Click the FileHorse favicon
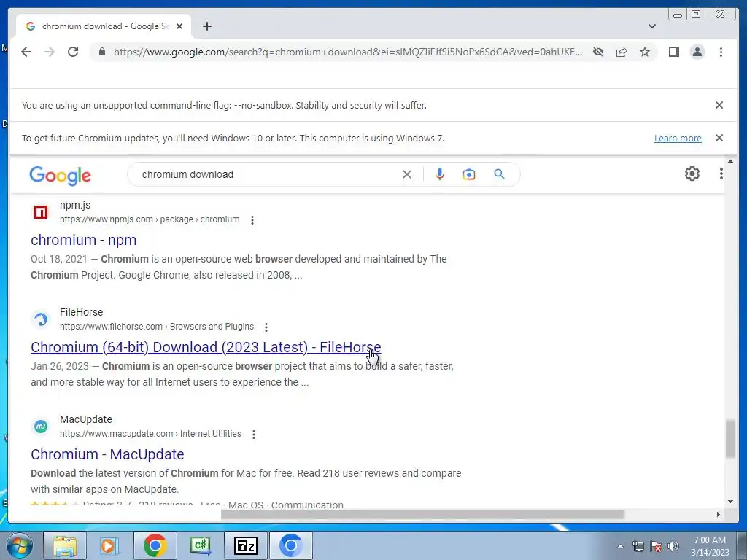Screen dimensions: 747x560 click(41, 319)
